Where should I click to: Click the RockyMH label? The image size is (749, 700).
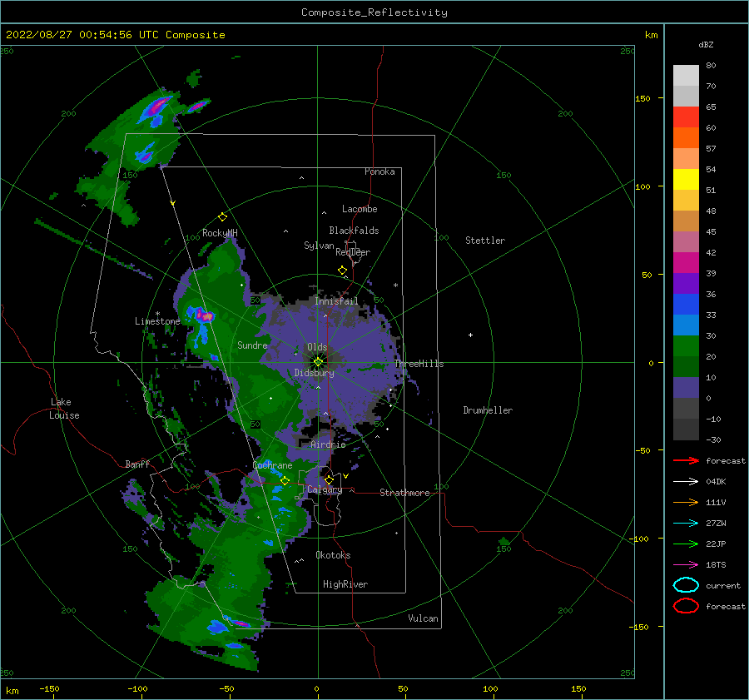(x=220, y=233)
